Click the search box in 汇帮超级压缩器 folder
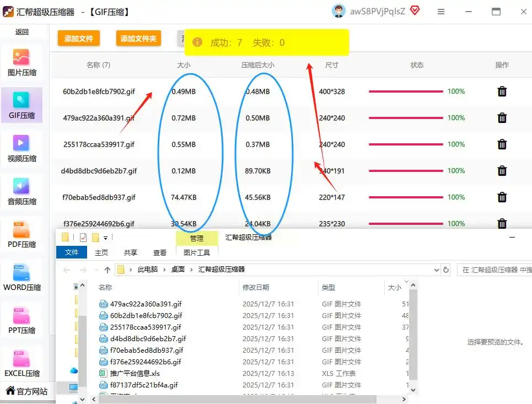Image resolution: width=532 pixels, height=404 pixels. point(495,270)
